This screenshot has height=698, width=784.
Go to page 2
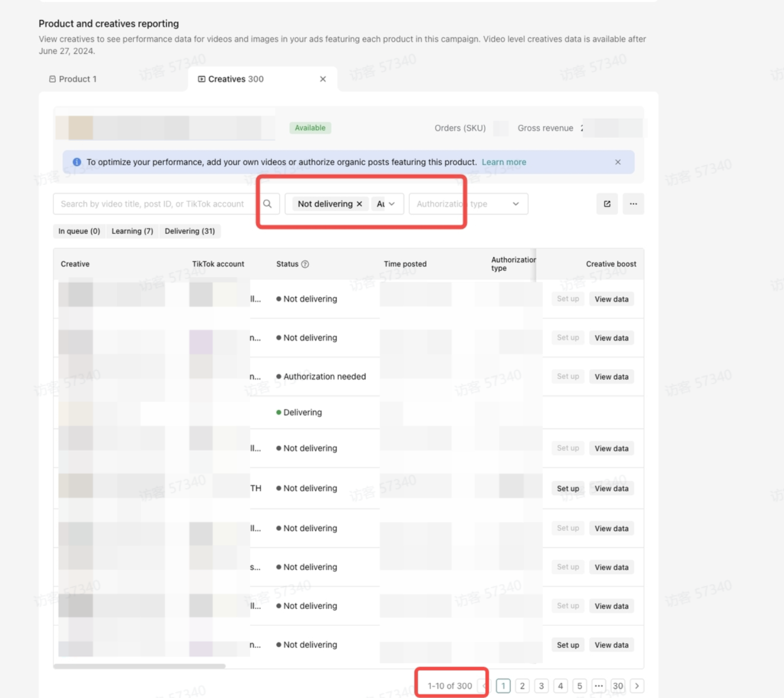(522, 686)
